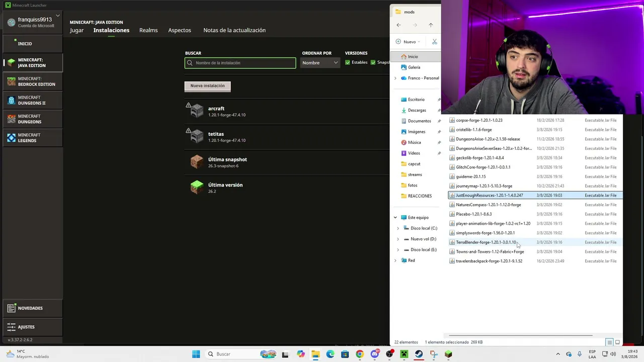This screenshot has width=644, height=362.
Task: Expand Disco local (E:) tree node
Action: click(398, 250)
